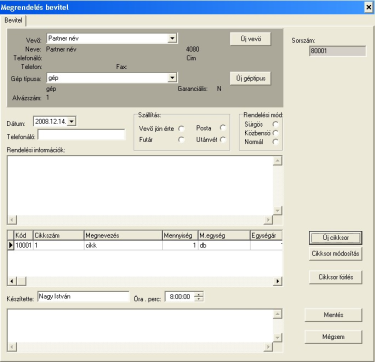Select the row indicator arrow of row 10001
Viewport: 375px width, 362px height.
click(x=11, y=245)
